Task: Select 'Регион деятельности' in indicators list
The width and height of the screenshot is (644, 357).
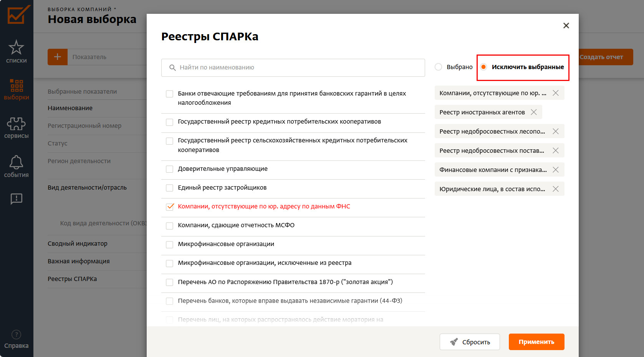Action: point(79,161)
